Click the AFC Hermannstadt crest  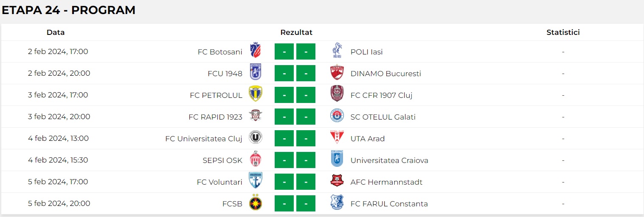tap(337, 182)
